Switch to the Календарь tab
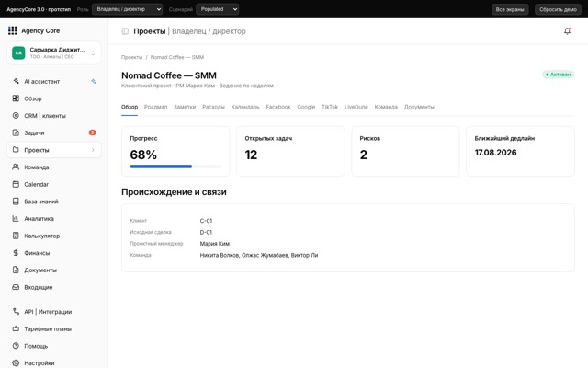This screenshot has width=588, height=368. pos(245,107)
